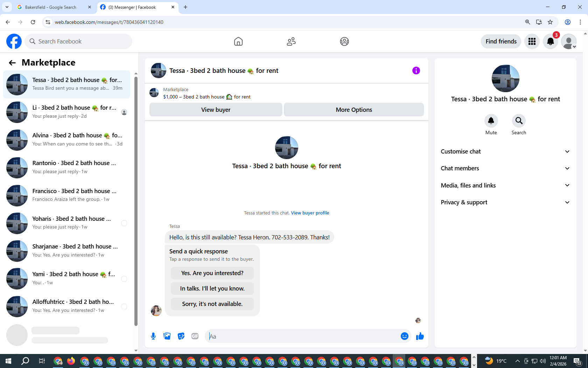This screenshot has height=368, width=588.
Task: Open the Yoharis conversation in the list
Action: click(x=66, y=223)
